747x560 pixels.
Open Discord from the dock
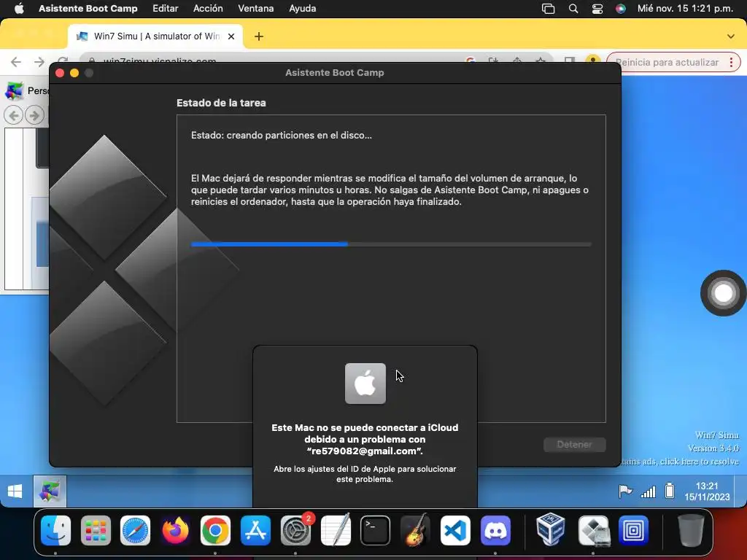click(495, 530)
